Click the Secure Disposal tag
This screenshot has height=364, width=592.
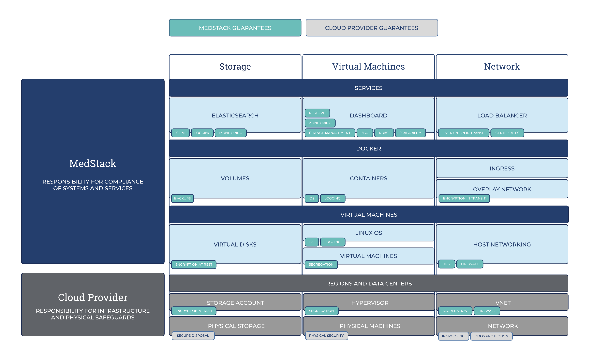(193, 336)
